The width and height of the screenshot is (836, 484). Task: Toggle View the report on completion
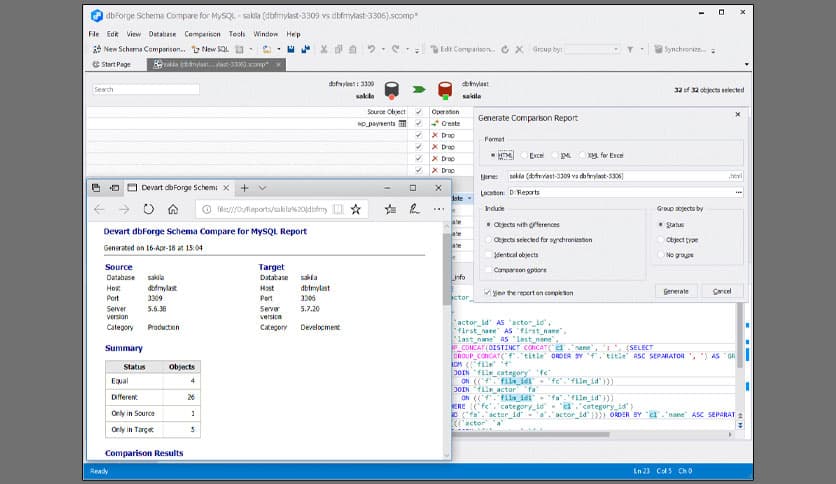tap(487, 293)
